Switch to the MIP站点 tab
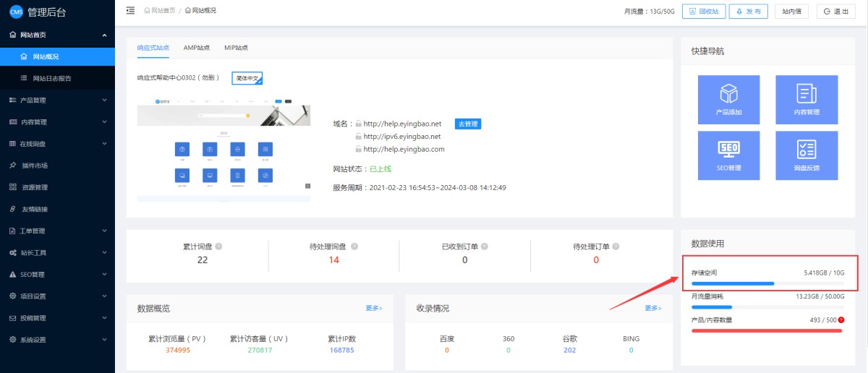This screenshot has width=868, height=373. click(x=236, y=48)
